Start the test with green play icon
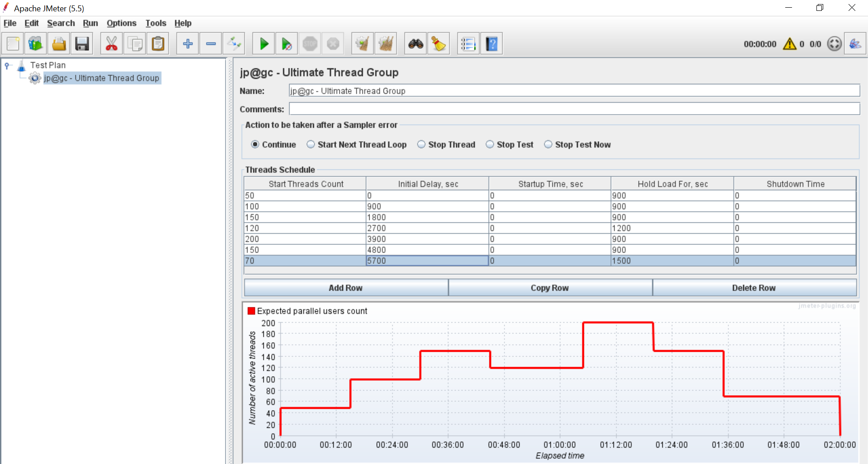 [264, 44]
